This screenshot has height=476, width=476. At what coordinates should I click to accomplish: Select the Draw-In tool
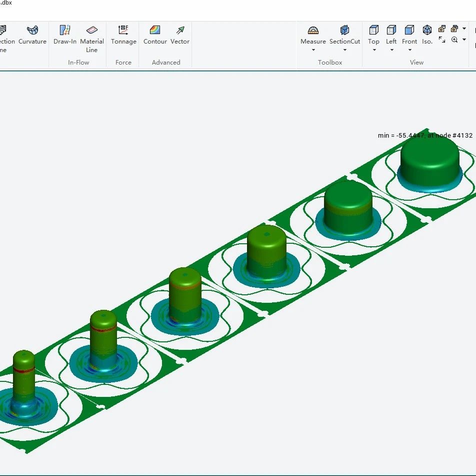tap(64, 35)
